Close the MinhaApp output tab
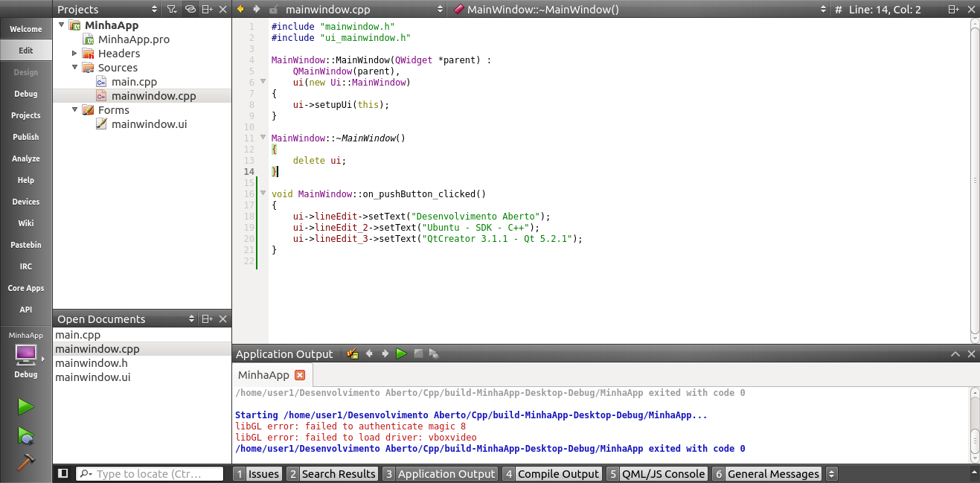This screenshot has width=980, height=483. pos(300,375)
